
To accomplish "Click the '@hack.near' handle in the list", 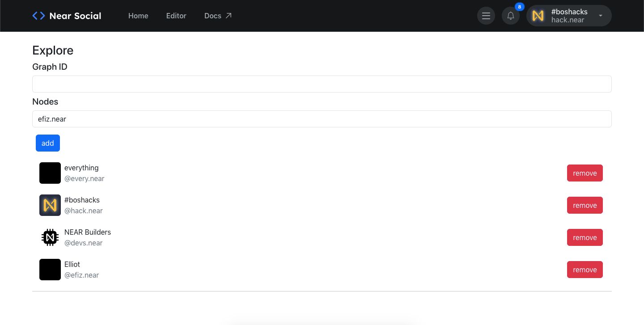I will [84, 211].
